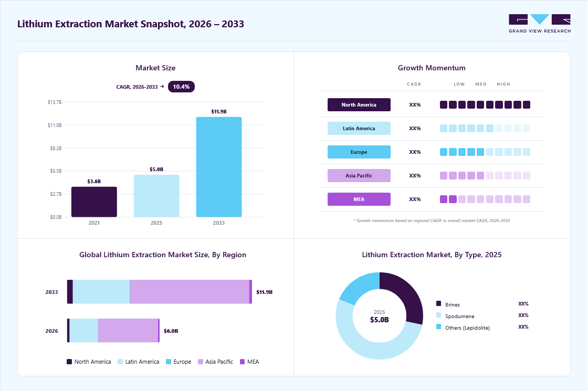Click the growth momentum footnote text

coord(432,220)
